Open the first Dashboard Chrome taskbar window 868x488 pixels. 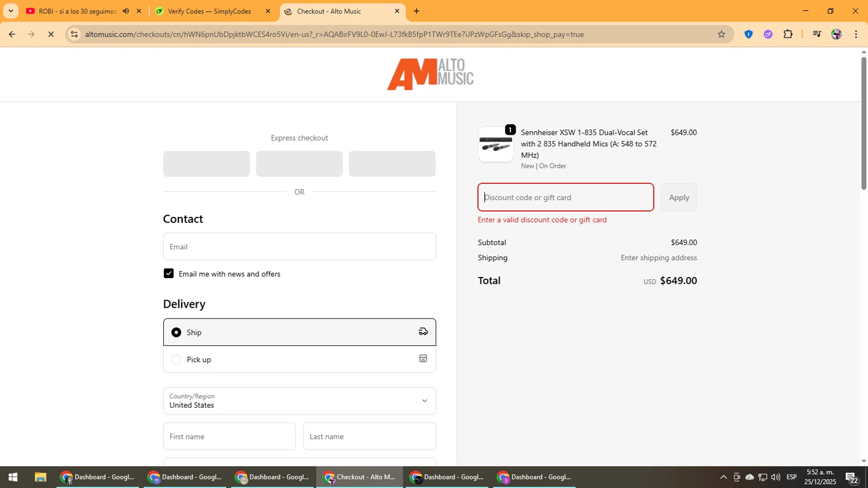click(x=98, y=477)
